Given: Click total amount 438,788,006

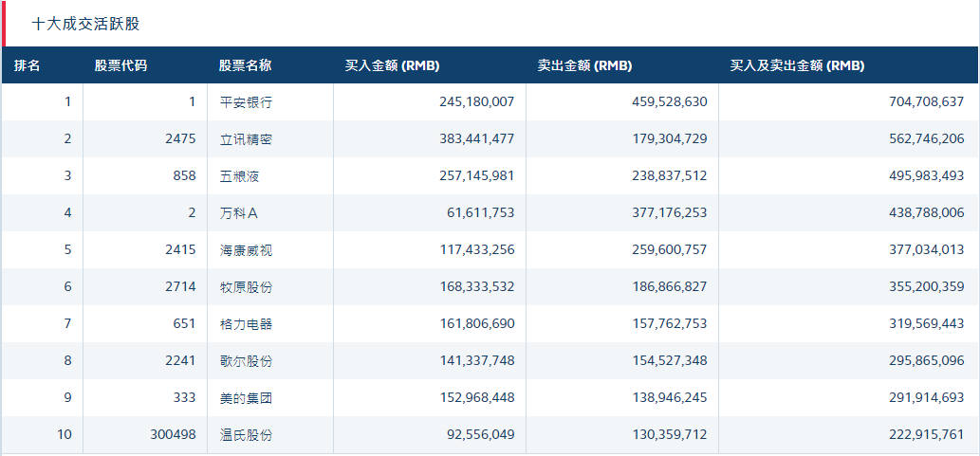Looking at the screenshot, I should tap(926, 213).
